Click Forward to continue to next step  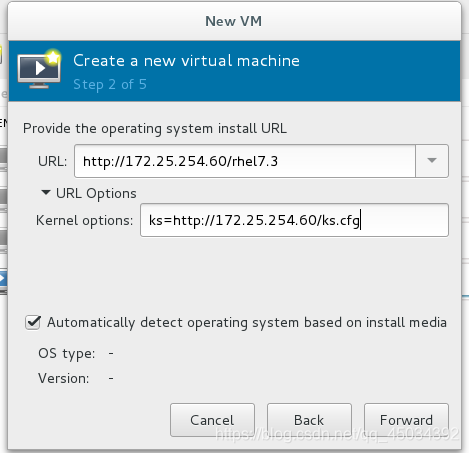pyautogui.click(x=406, y=420)
